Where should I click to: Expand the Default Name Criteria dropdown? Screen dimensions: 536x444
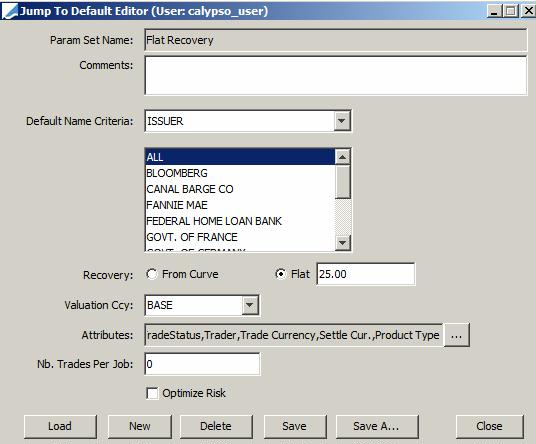[x=342, y=121]
